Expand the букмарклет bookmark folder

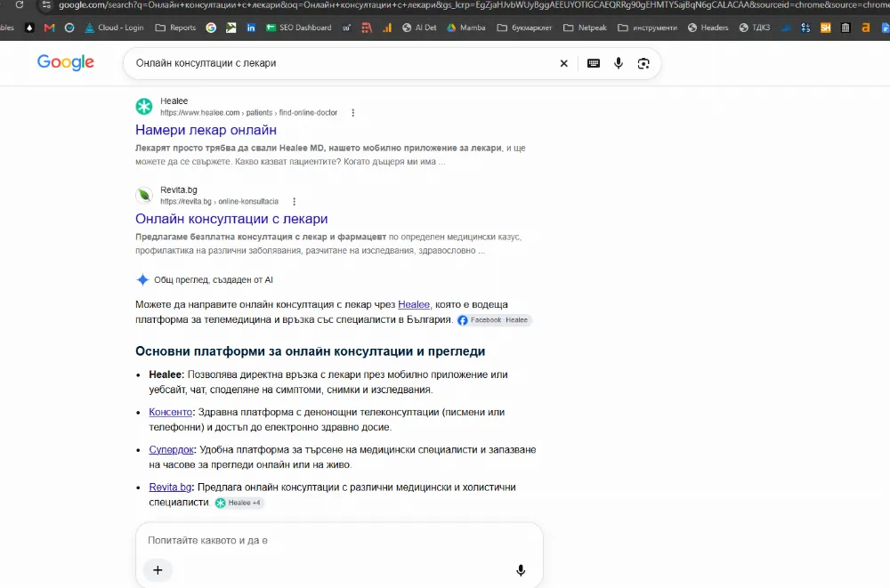524,28
